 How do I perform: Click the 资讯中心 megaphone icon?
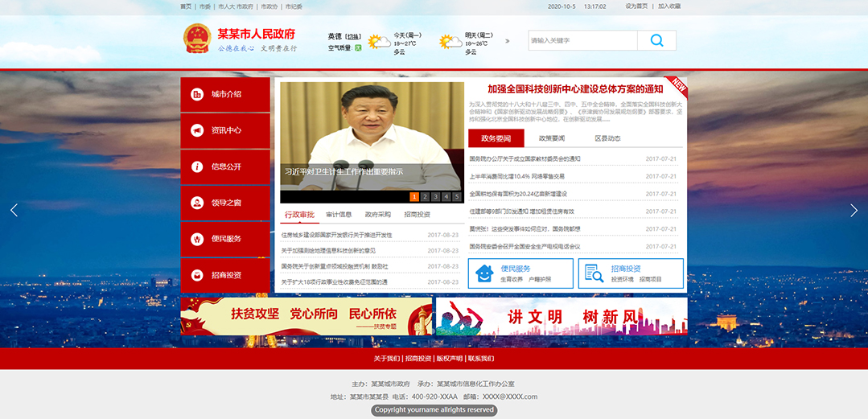click(x=197, y=130)
